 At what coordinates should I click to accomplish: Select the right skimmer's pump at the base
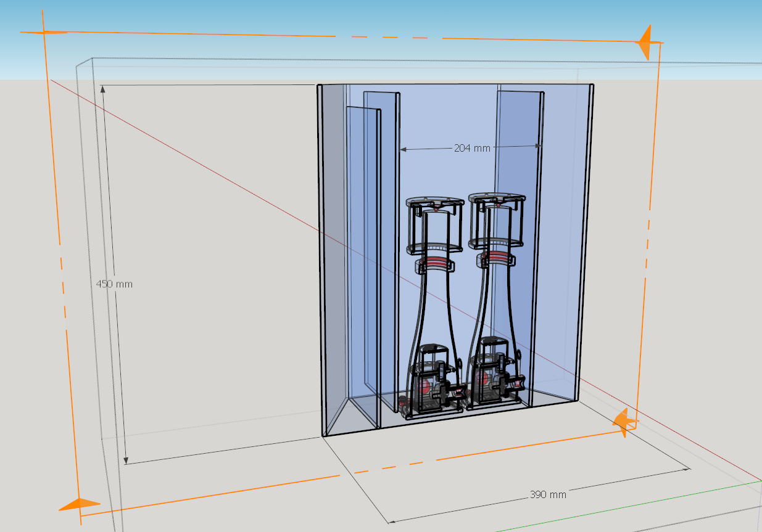coord(495,374)
